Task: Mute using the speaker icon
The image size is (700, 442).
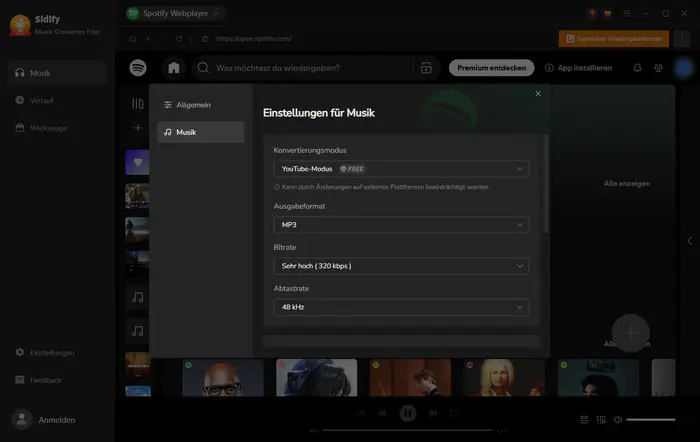Action: click(618, 420)
